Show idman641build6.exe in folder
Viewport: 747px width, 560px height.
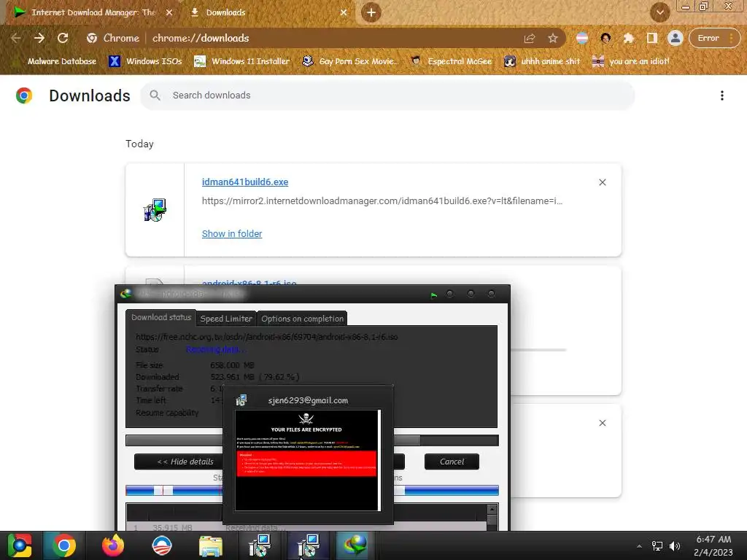(232, 234)
